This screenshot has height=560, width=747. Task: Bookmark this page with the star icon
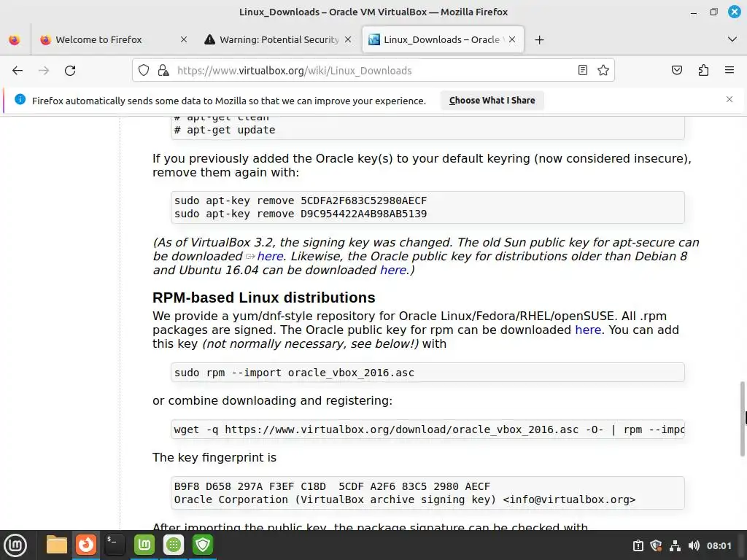[603, 71]
